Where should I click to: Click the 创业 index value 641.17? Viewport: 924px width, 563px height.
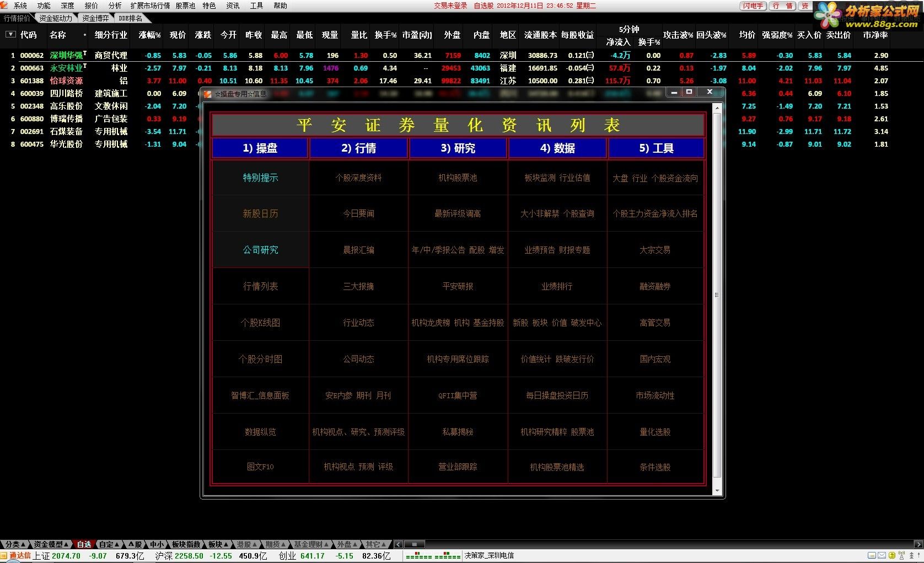tap(313, 556)
